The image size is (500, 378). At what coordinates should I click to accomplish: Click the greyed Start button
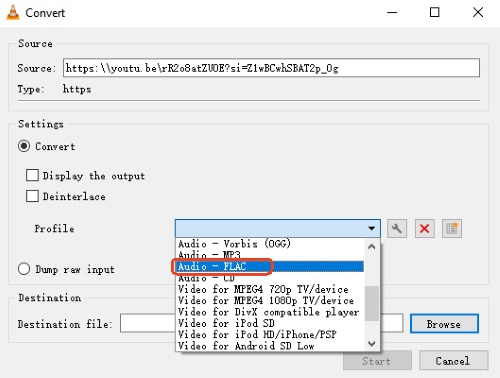click(377, 360)
